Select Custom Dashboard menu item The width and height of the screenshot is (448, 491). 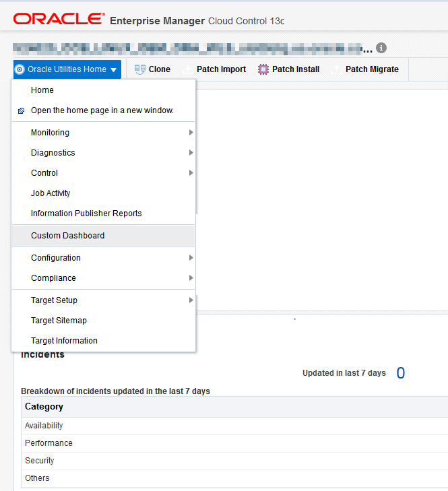(x=103, y=236)
